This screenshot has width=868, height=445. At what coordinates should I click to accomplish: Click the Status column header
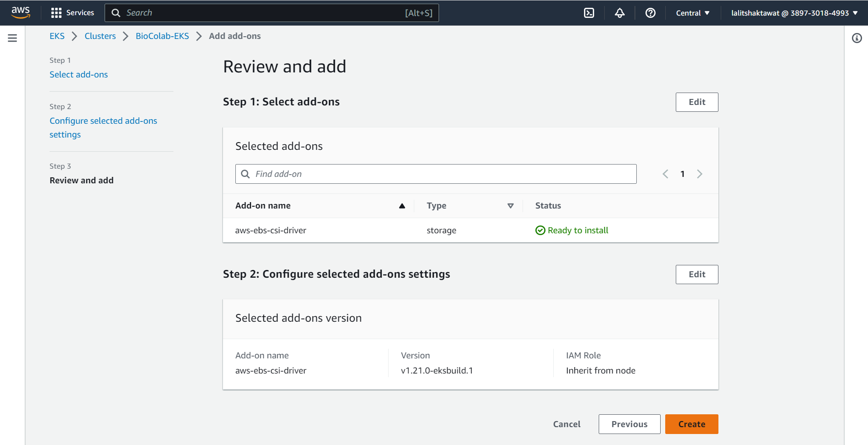point(548,206)
